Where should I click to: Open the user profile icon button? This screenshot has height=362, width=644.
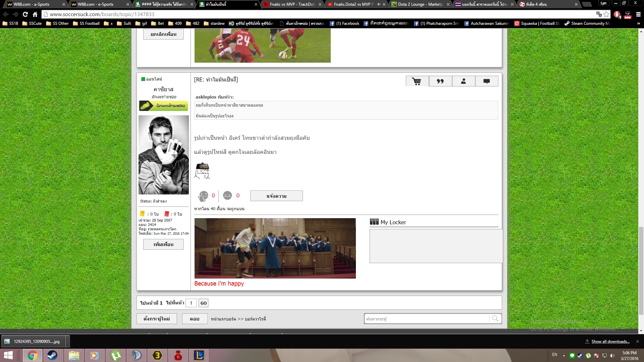pos(463,81)
